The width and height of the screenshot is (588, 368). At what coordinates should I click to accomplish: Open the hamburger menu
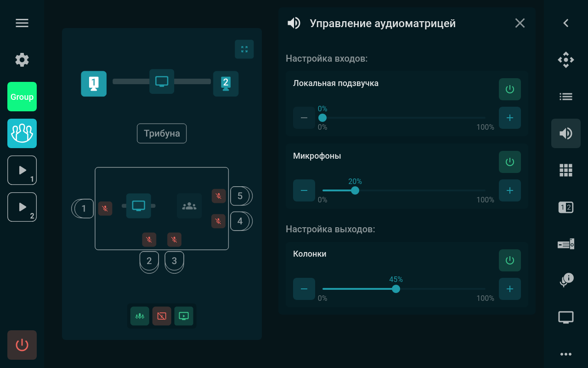(x=22, y=23)
